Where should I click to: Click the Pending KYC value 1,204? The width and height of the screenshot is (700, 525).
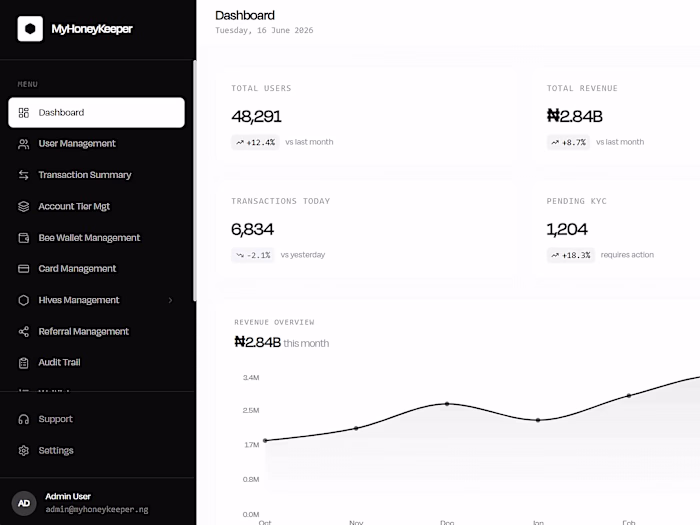[567, 229]
